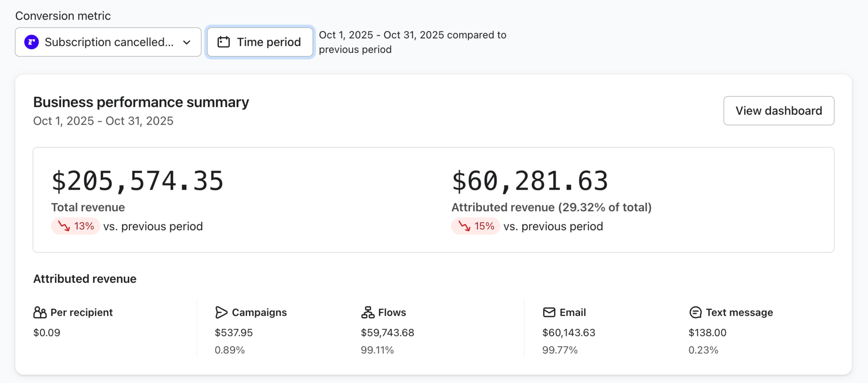Click the Business performance summary heading
Image resolution: width=868 pixels, height=383 pixels.
pyautogui.click(x=141, y=103)
